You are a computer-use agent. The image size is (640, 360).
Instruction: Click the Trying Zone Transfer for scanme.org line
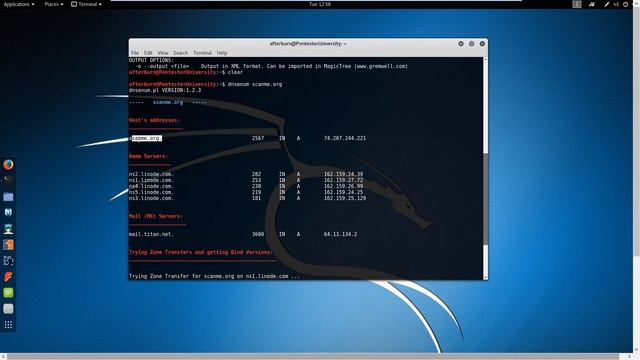[214, 276]
